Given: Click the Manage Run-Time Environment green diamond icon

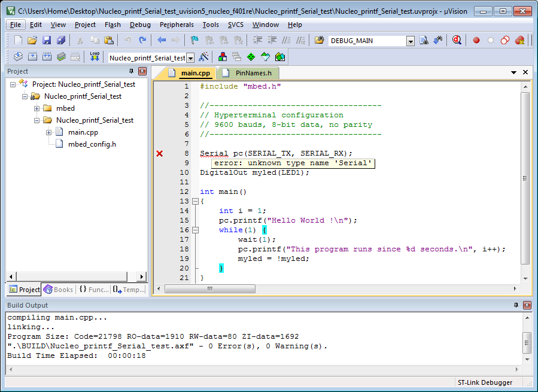Looking at the screenshot, I should 251,57.
